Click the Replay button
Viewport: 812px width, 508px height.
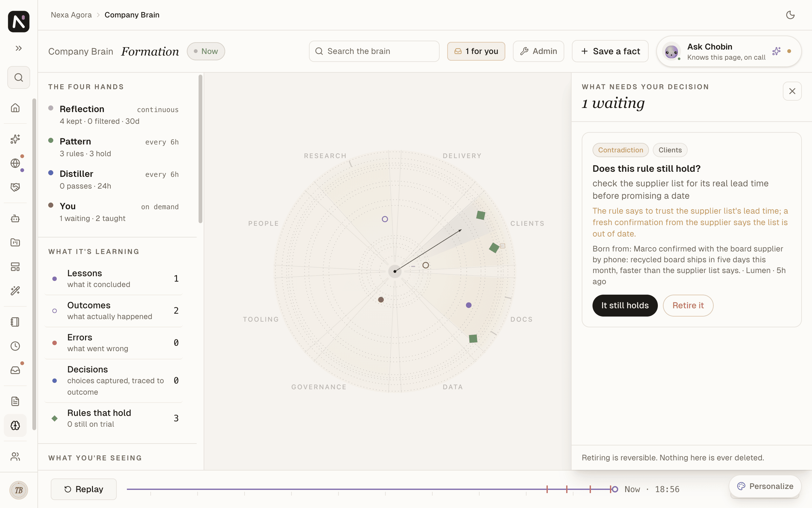pos(83,489)
